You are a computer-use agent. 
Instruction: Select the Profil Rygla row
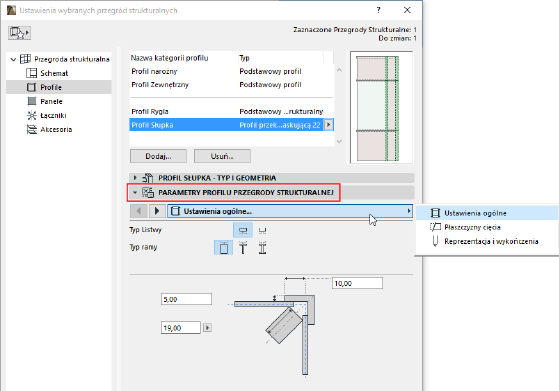point(231,112)
